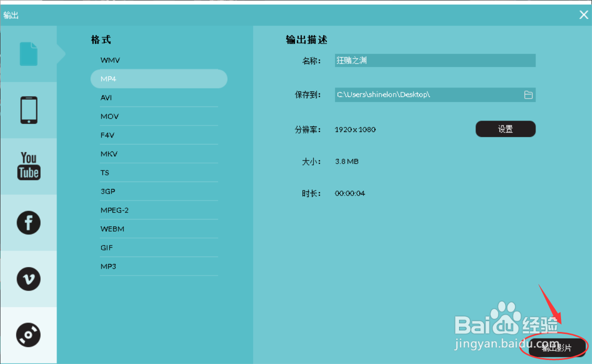The height and width of the screenshot is (364, 592).
Task: Click the size value 3.8 MB
Action: (346, 161)
